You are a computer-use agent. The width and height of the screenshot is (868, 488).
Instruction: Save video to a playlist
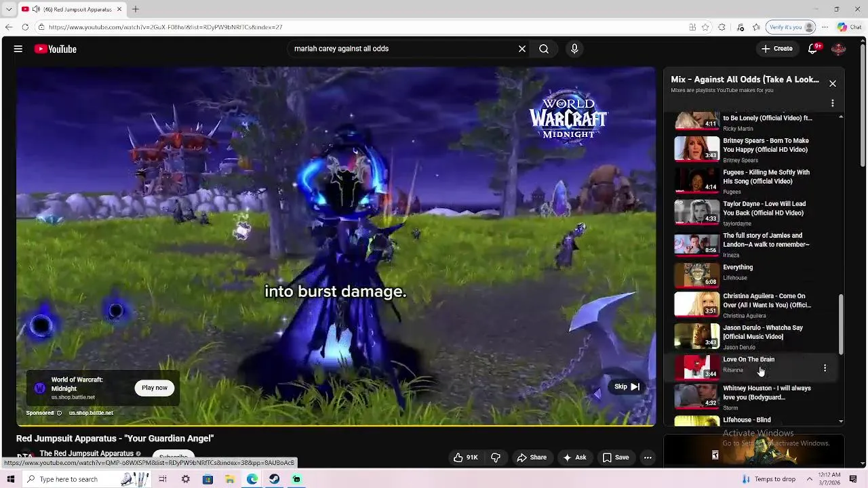point(616,457)
